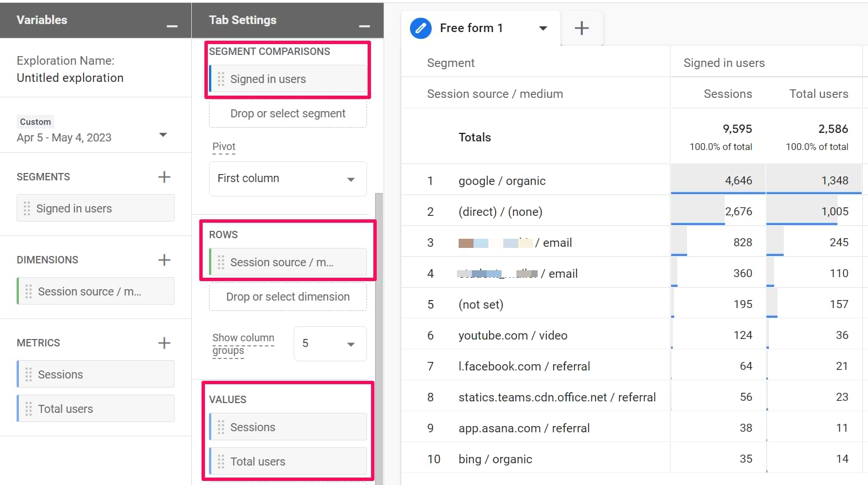Screen dimensions: 868x485
Task: Add a new dimension with plus icon
Action: (164, 260)
